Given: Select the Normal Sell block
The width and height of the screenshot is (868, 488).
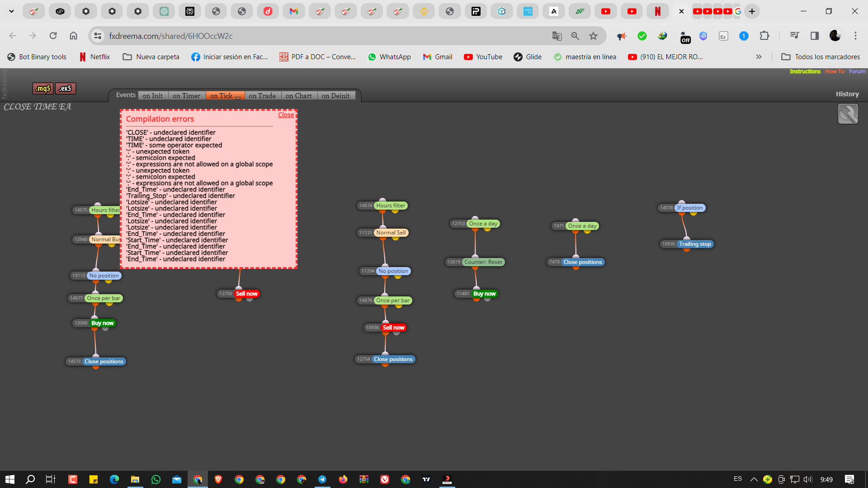Looking at the screenshot, I should point(391,233).
